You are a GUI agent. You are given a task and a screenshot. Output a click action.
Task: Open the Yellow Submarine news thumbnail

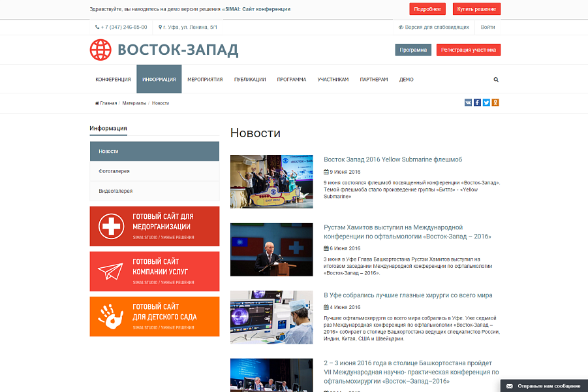coord(271,182)
